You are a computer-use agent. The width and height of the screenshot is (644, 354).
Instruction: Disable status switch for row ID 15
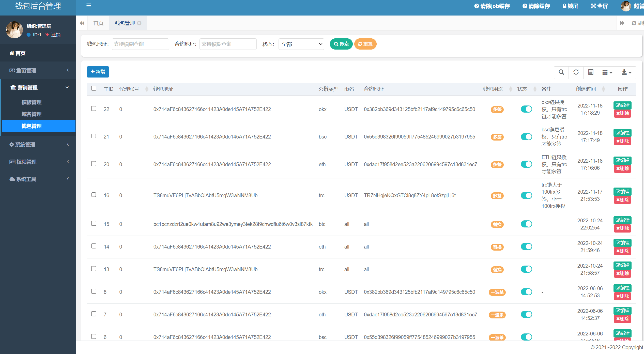coord(526,224)
